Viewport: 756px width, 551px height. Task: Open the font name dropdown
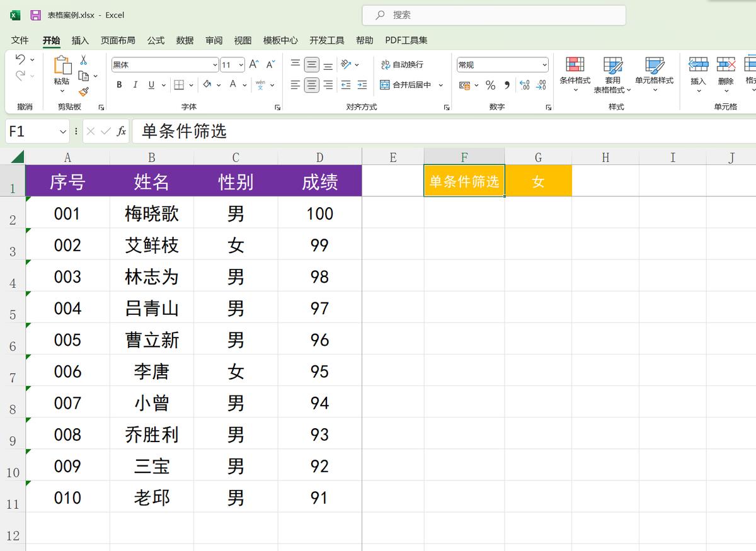click(215, 64)
